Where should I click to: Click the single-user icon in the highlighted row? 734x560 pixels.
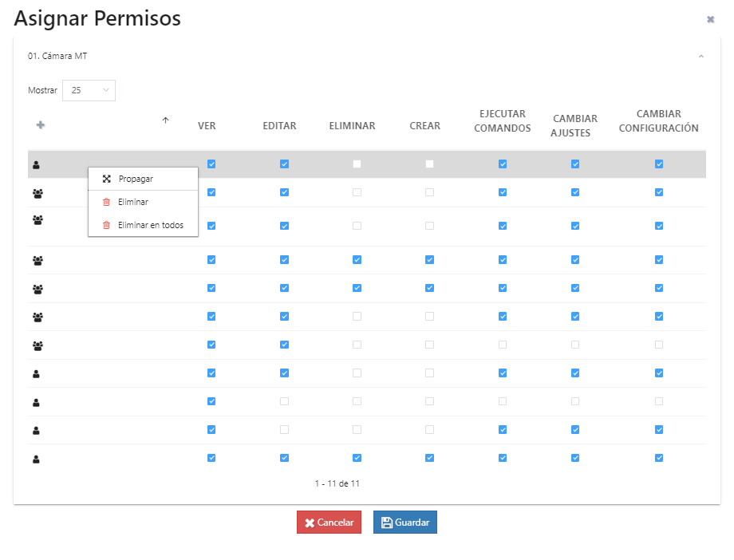click(x=36, y=165)
